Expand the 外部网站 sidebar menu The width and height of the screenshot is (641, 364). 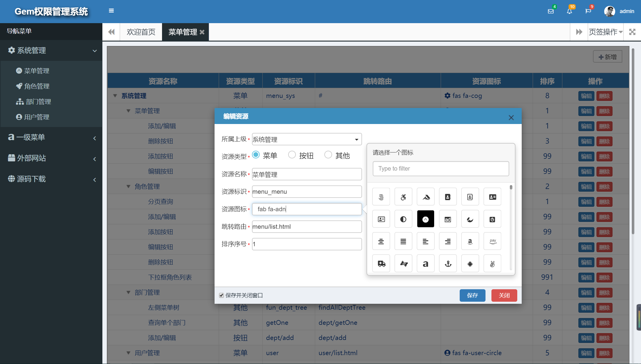(51, 158)
